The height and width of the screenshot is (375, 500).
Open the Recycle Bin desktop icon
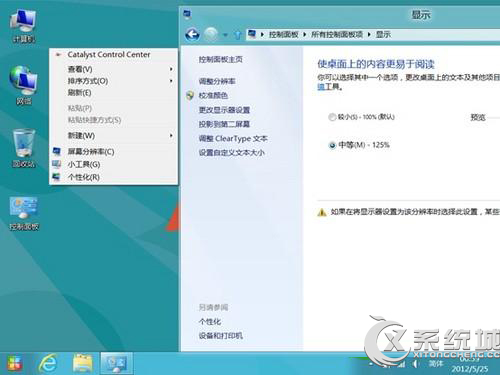pyautogui.click(x=23, y=148)
